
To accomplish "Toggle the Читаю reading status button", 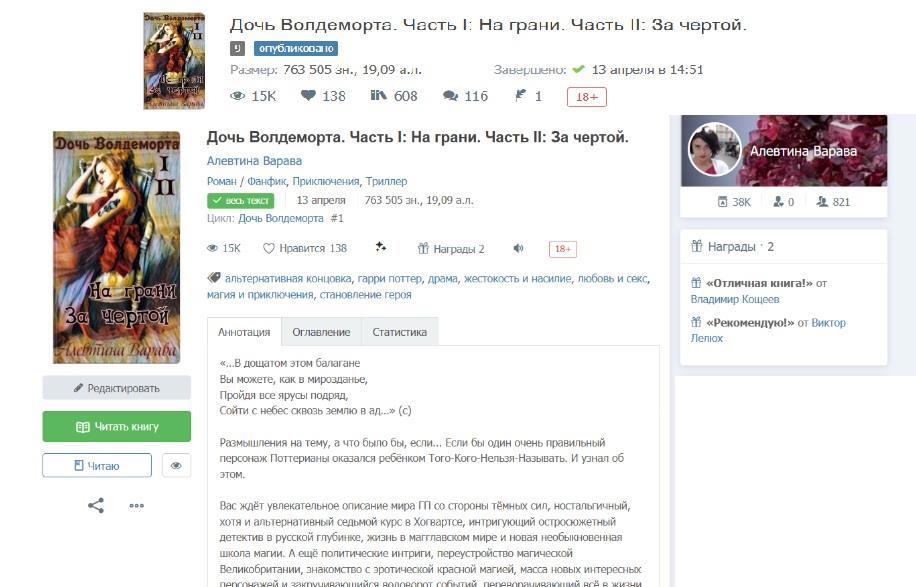I will pyautogui.click(x=97, y=466).
